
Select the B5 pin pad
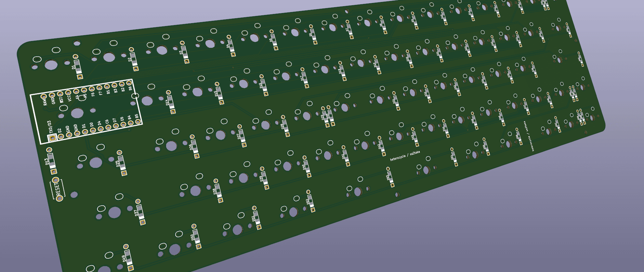[x=138, y=122]
